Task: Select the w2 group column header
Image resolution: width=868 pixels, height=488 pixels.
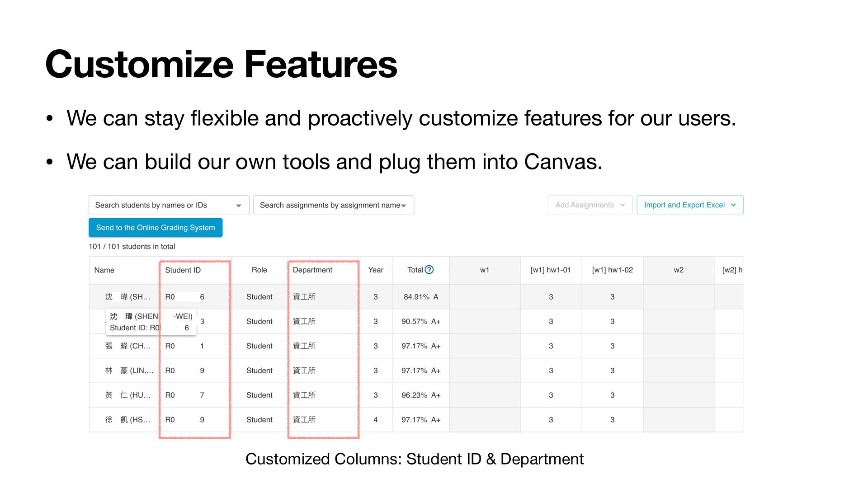Action: 678,270
